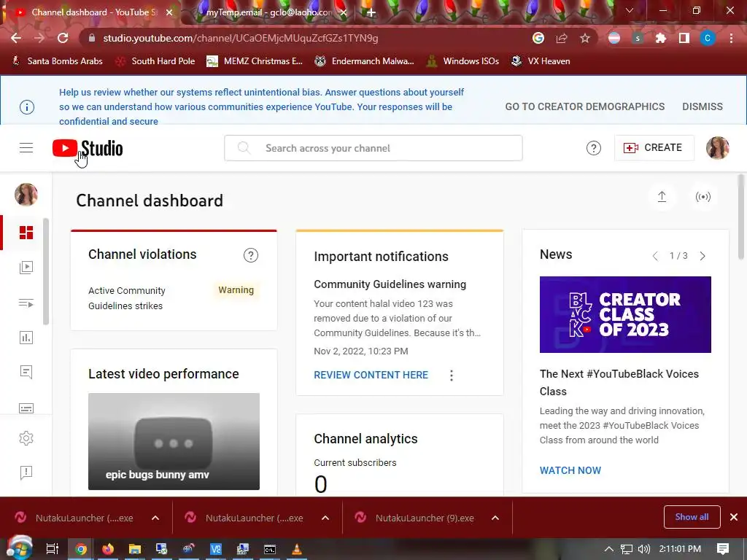Open the Chrome profile C icon

[x=708, y=38]
